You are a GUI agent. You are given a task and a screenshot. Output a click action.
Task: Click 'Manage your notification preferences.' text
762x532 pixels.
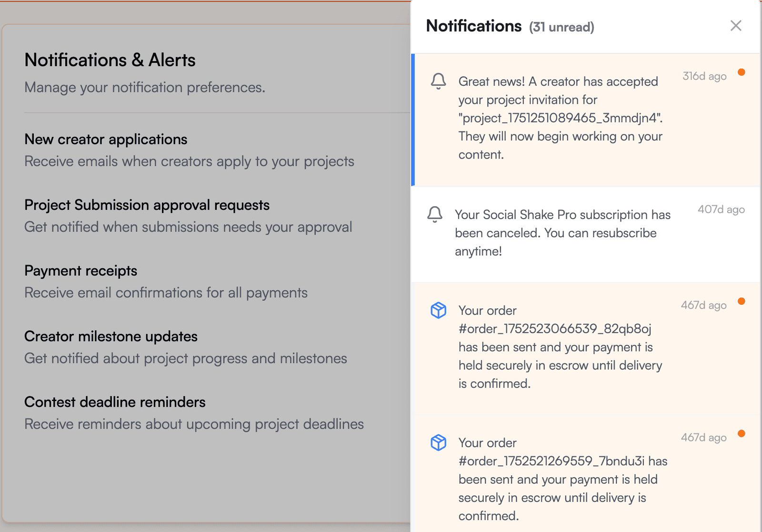click(145, 88)
